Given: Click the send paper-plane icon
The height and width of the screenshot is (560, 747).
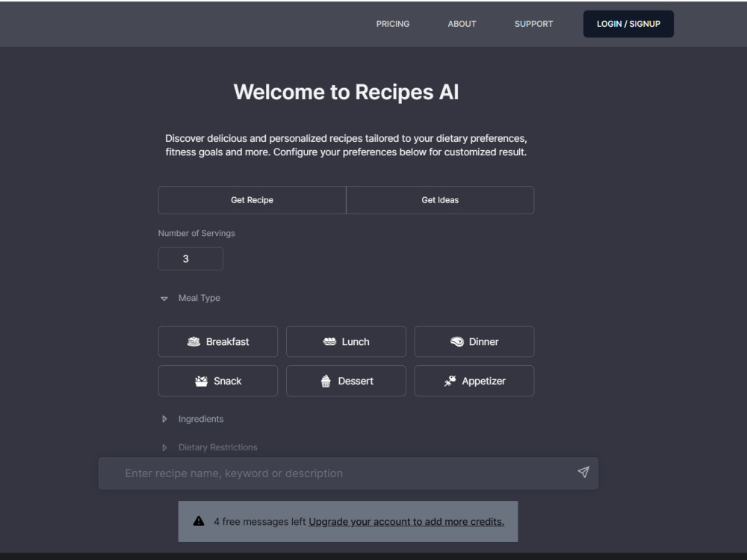Looking at the screenshot, I should click(583, 472).
